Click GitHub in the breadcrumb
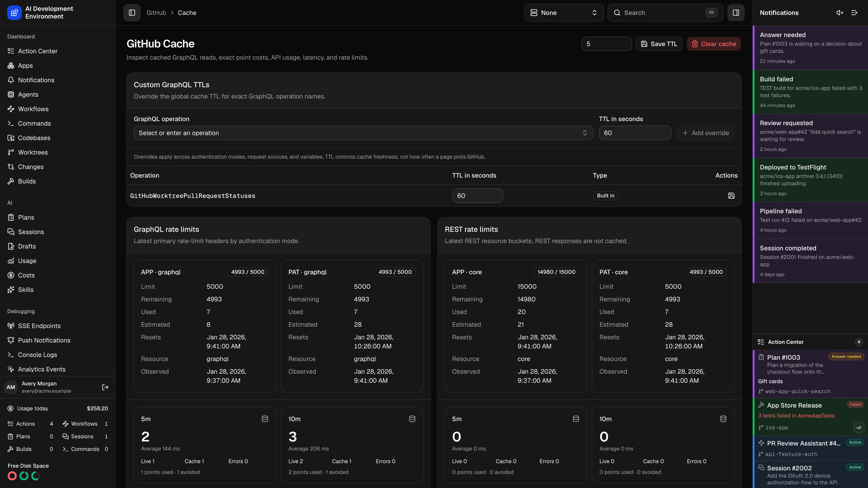Viewport: 868px width, 488px height. click(x=156, y=13)
